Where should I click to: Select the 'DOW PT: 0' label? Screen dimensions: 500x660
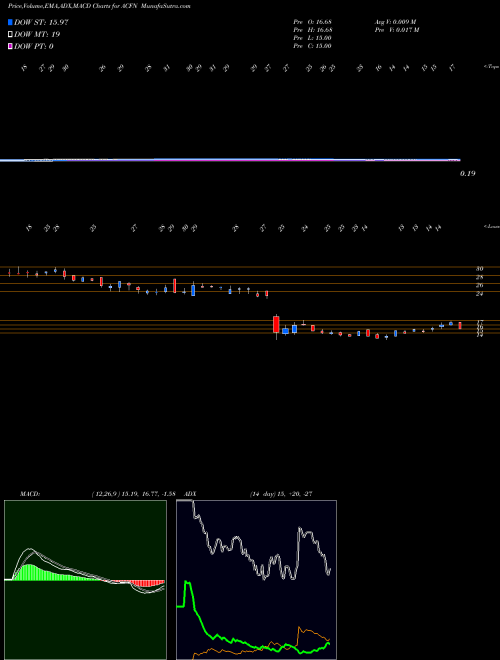point(34,46)
